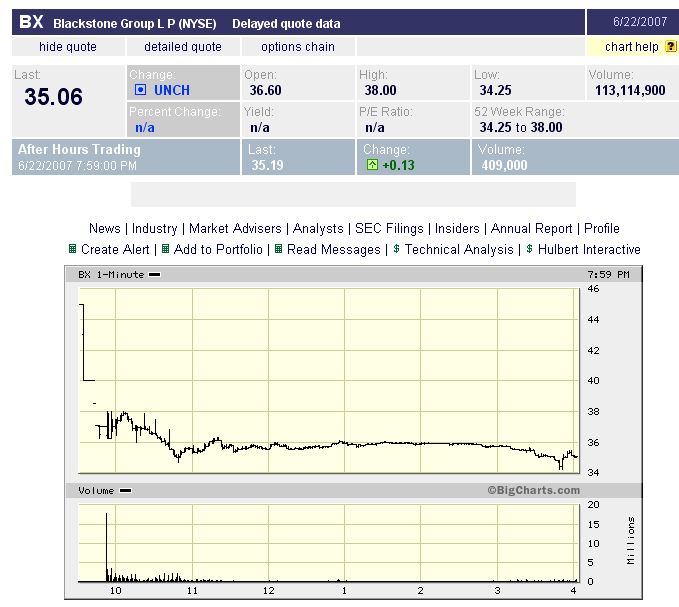Select Create Alert text link
The image size is (679, 607).
click(x=115, y=249)
